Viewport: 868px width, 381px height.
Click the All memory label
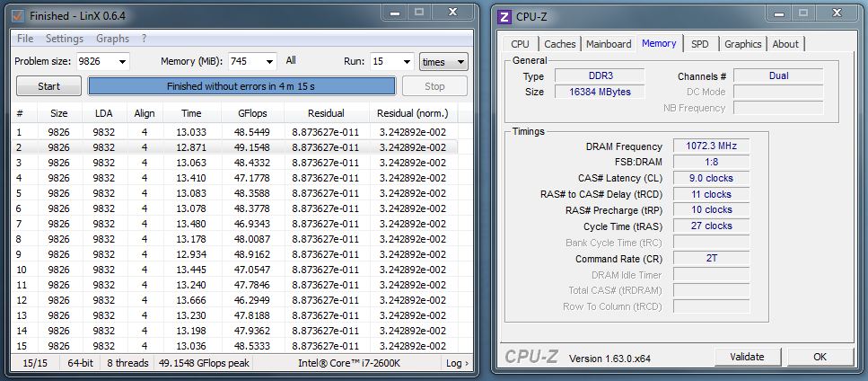click(x=291, y=61)
